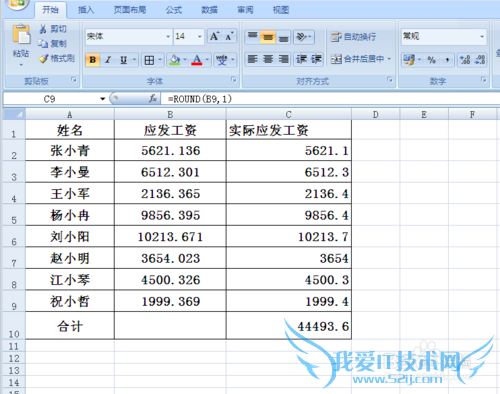Click the Name Box showing C9
500x394 pixels.
click(x=50, y=99)
